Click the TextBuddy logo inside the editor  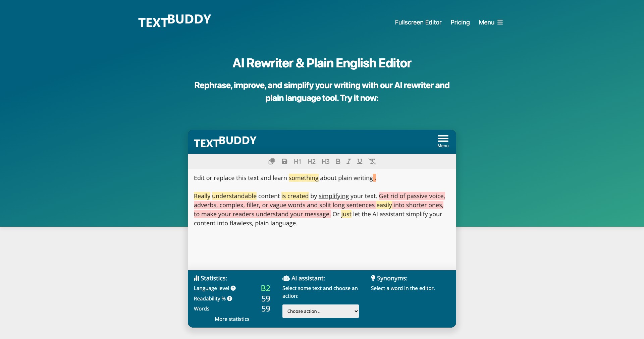click(x=225, y=142)
